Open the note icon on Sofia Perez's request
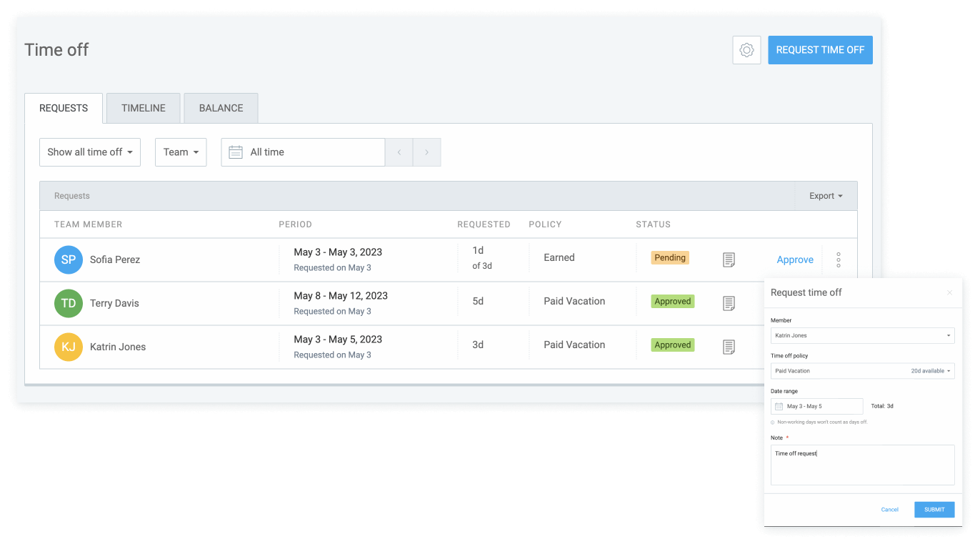Screen dimensions: 980x544 (x=729, y=259)
